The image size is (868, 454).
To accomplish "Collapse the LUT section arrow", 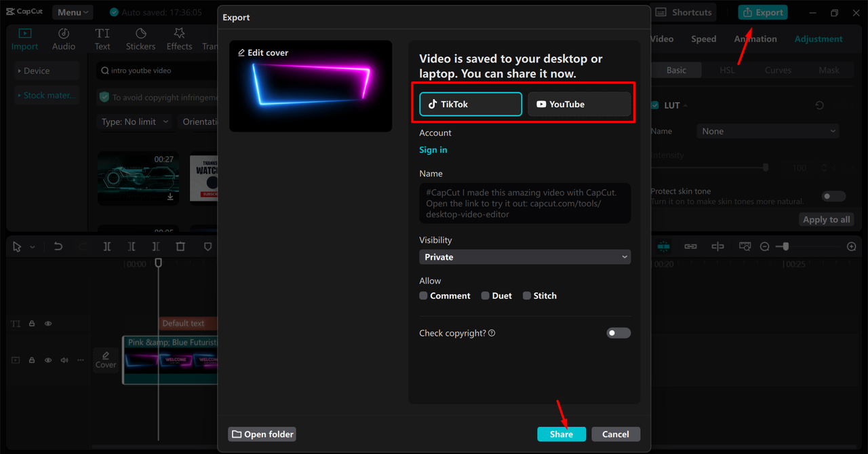I will point(685,106).
